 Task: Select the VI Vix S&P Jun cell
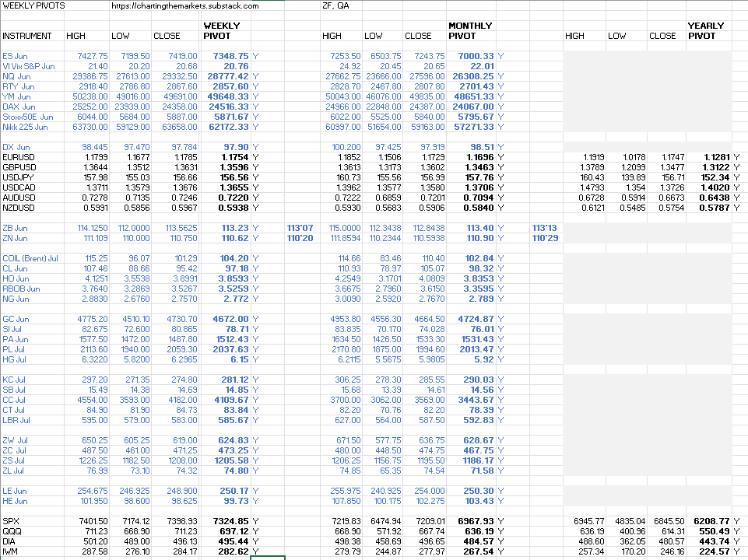click(29, 66)
